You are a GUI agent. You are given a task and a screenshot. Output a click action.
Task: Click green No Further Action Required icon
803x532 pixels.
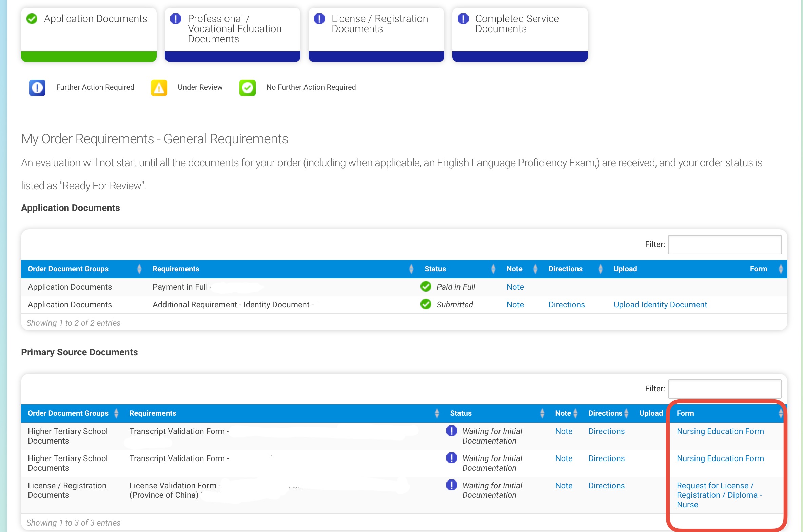[247, 88]
